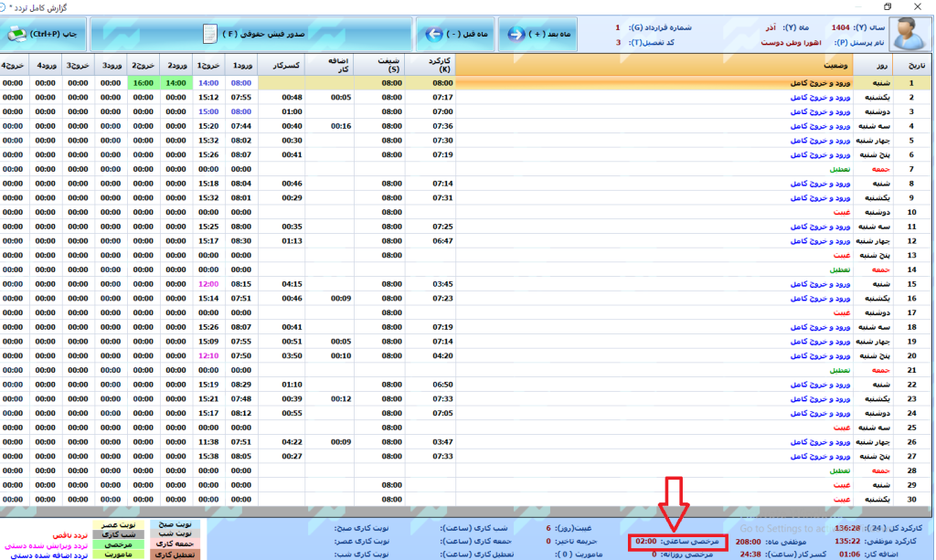
Task: Click the payslip document icon
Action: point(209,34)
